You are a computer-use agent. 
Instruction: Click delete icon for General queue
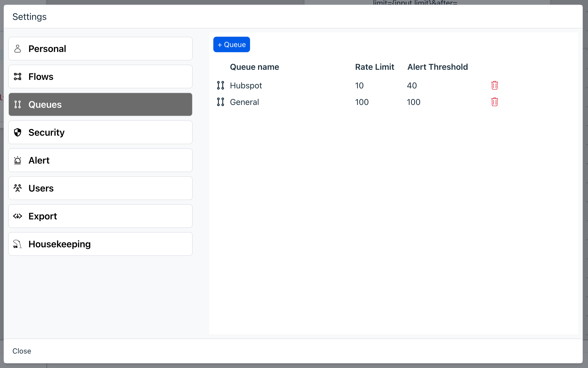pos(495,102)
